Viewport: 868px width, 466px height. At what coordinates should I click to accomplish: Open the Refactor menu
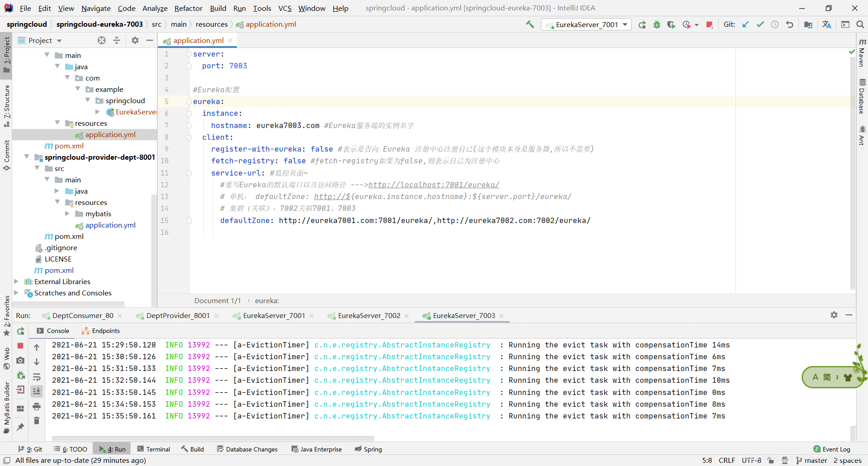tap(189, 8)
